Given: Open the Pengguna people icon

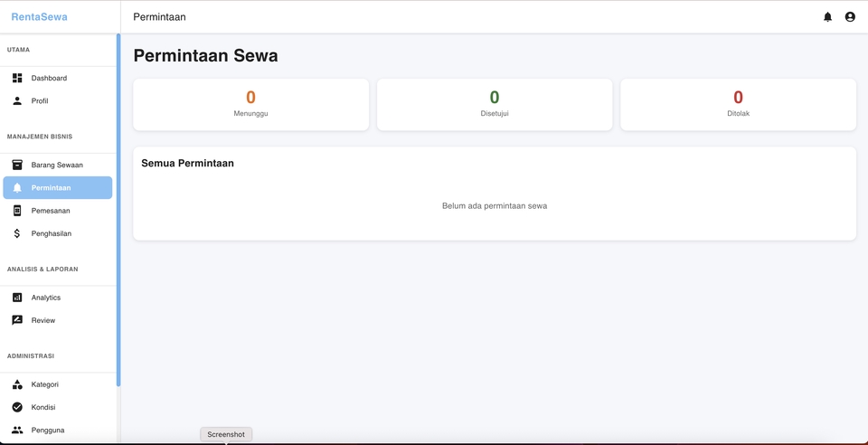Looking at the screenshot, I should coord(17,431).
